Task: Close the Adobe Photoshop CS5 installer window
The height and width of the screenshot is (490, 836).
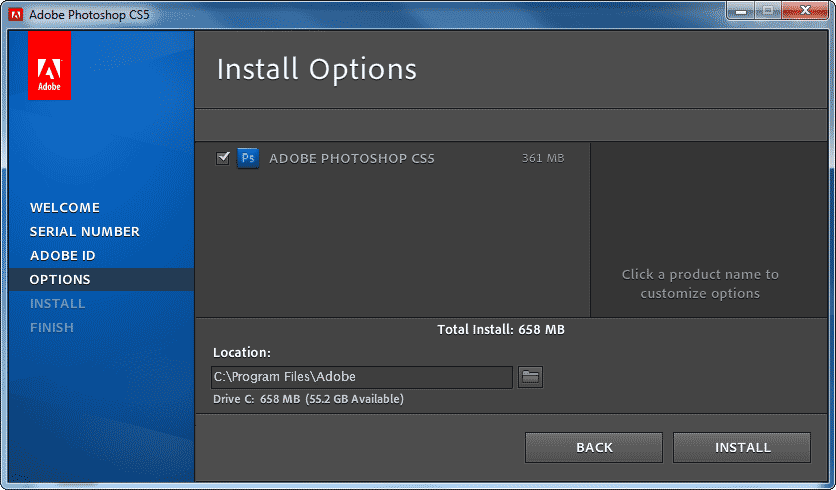Action: tap(805, 11)
